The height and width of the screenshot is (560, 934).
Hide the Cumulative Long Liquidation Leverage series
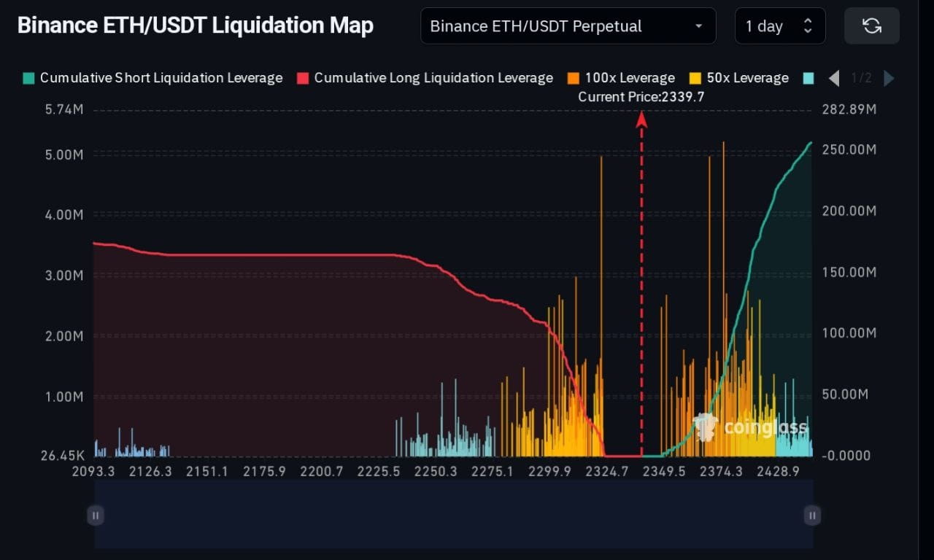[426, 77]
